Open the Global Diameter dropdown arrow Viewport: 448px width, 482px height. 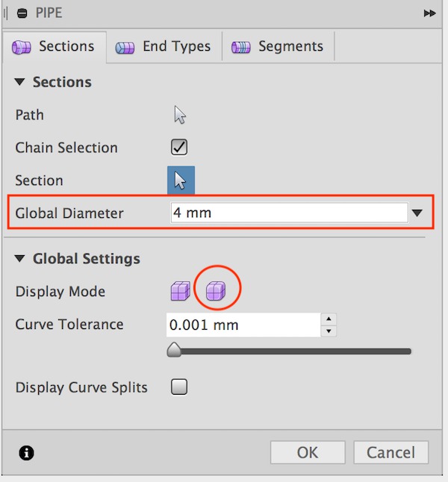pyautogui.click(x=417, y=213)
